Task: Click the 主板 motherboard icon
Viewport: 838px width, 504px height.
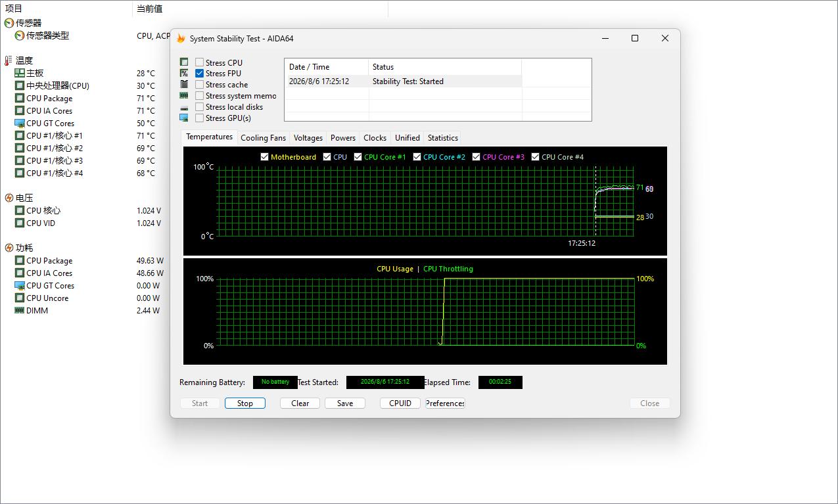Action: [x=20, y=73]
